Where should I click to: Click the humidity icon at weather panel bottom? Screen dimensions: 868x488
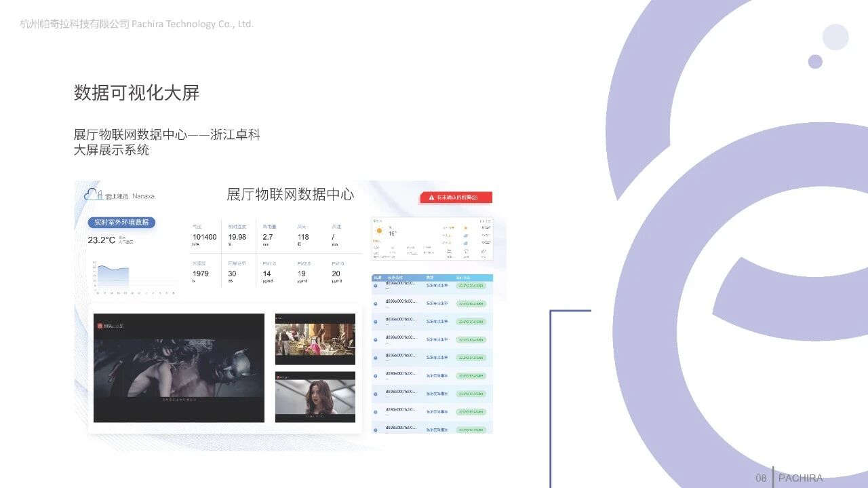tap(466, 251)
